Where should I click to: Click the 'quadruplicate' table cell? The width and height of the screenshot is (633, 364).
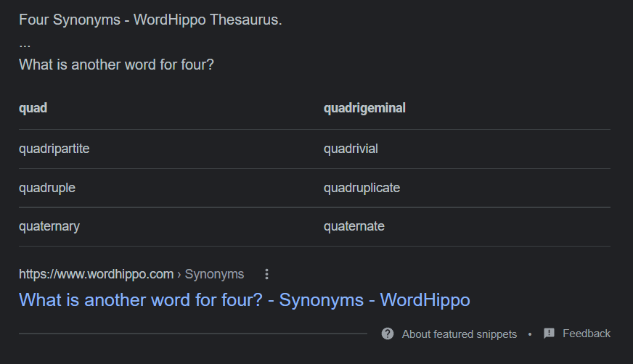click(362, 188)
